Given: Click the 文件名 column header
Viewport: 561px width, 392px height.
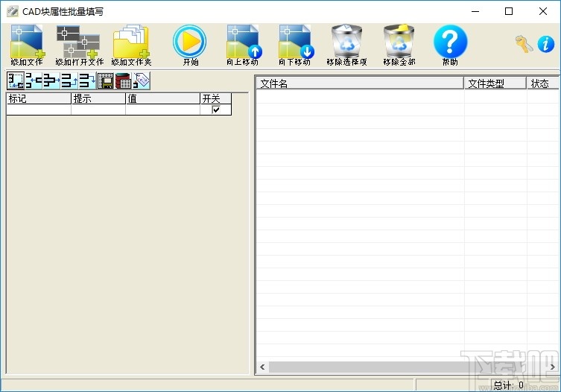Looking at the screenshot, I should (x=360, y=83).
